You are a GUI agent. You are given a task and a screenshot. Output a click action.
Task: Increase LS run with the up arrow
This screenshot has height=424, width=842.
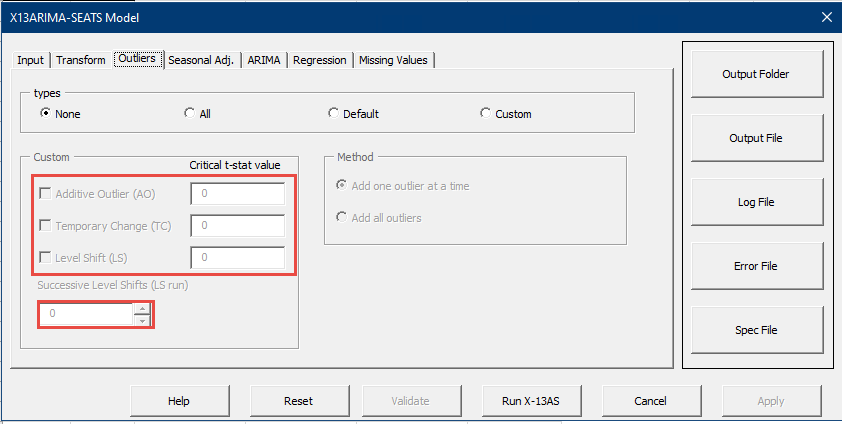click(142, 309)
